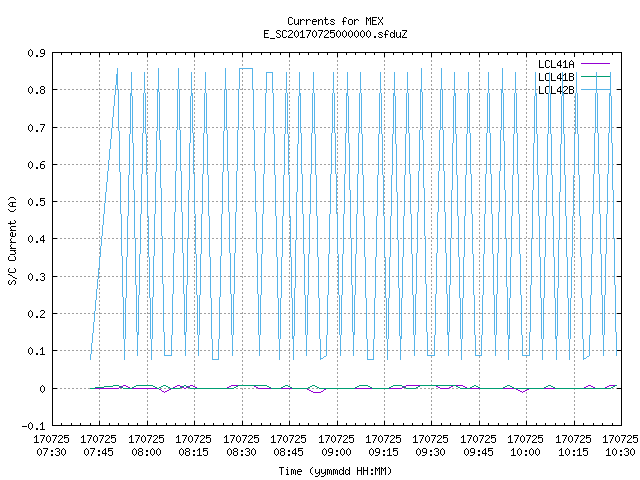The height and width of the screenshot is (480, 640).
Task: Click the flat LCL42B plateau near 08:30
Action: 246,69
